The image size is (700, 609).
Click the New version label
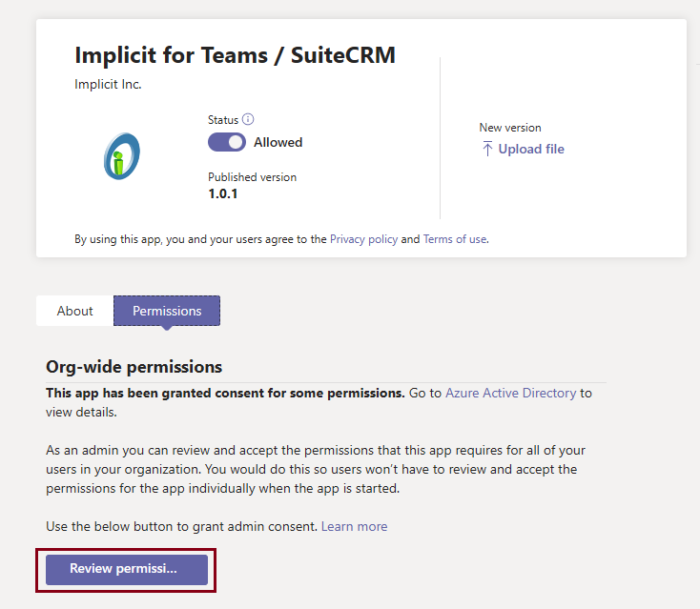point(509,128)
